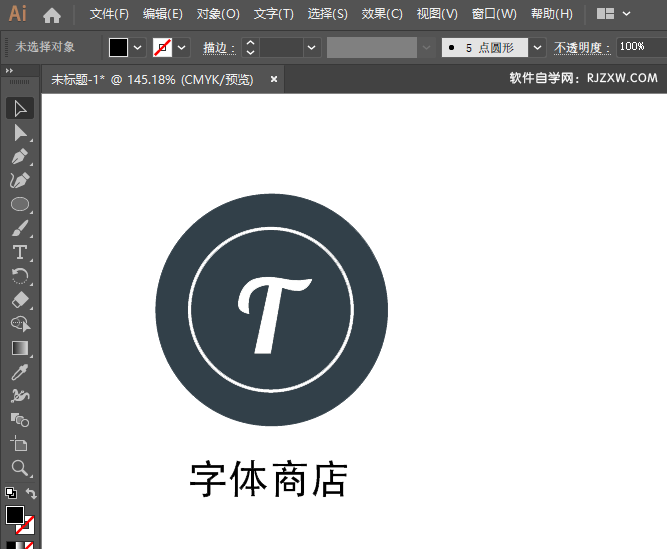Open the 编辑(E) menu
This screenshot has height=549, width=667.
[x=163, y=14]
